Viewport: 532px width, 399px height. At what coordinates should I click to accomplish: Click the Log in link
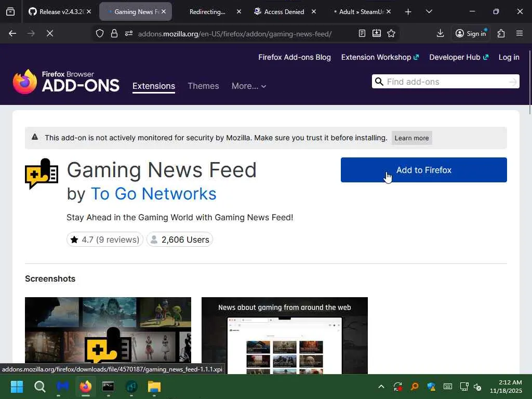(x=509, y=57)
